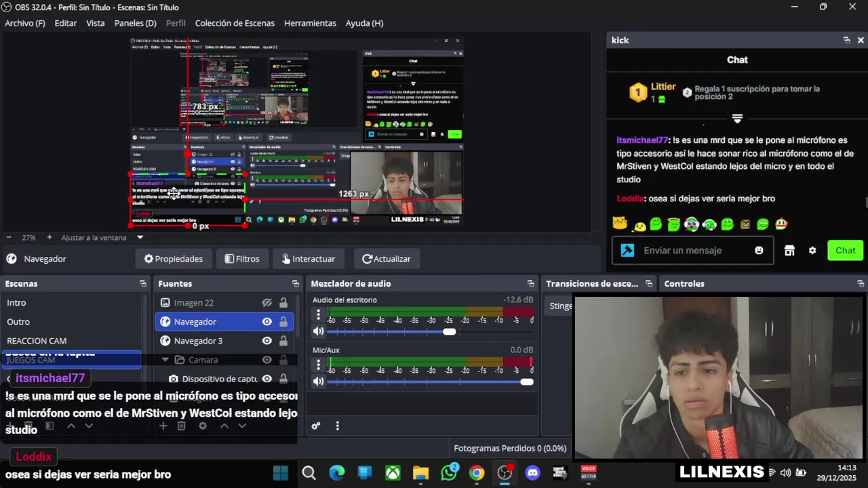
Task: Click the Propiedades button
Action: (174, 259)
